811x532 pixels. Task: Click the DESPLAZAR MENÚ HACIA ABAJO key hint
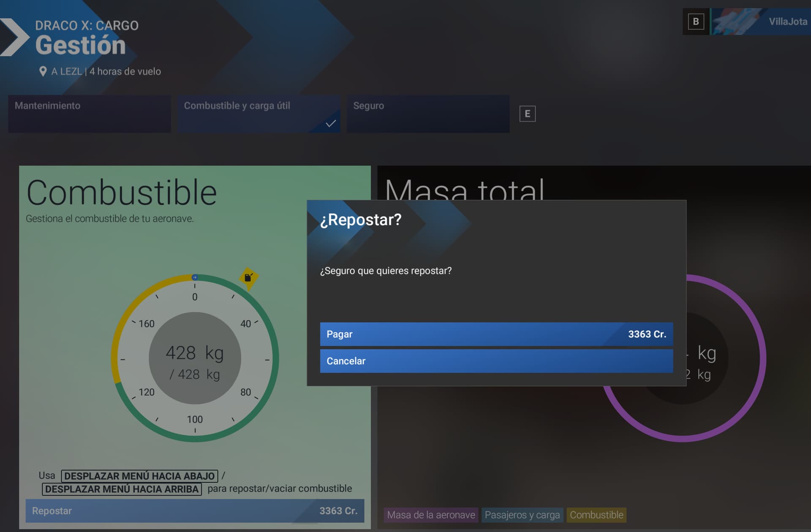(139, 476)
